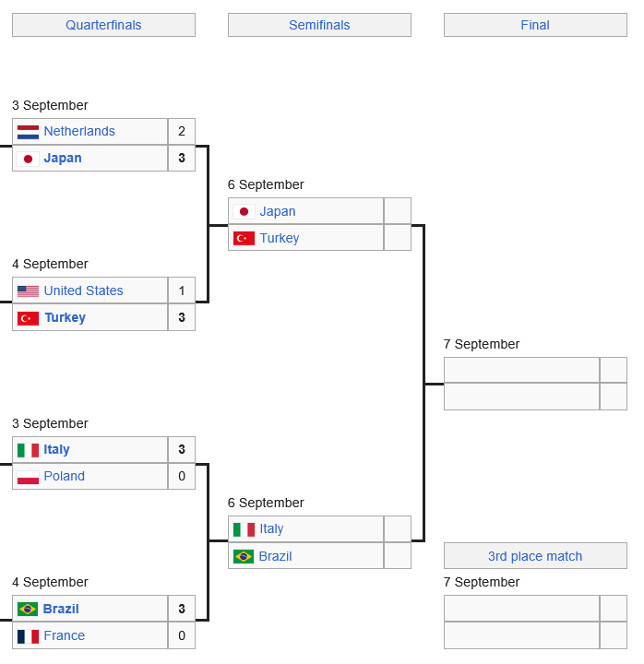Open the Netherlands team link
Screen dimensions: 644x664
(x=79, y=131)
